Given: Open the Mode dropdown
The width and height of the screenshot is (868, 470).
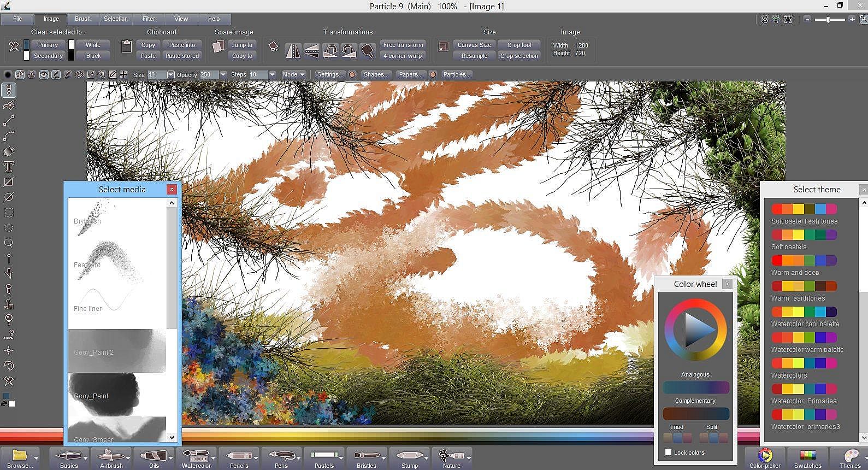Looking at the screenshot, I should pos(293,74).
